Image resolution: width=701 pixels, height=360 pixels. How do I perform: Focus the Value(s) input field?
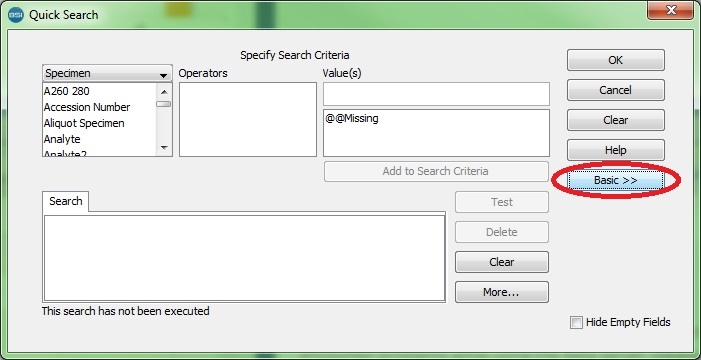[436, 94]
